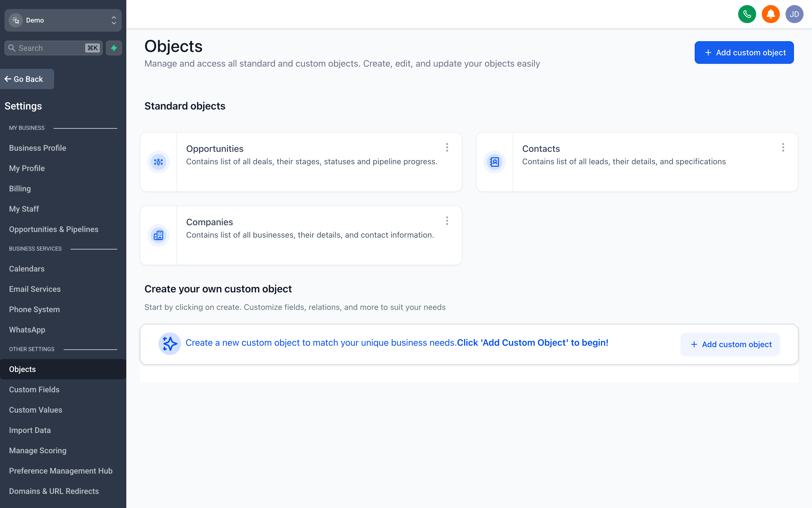Click the lightning bolt quick actions icon
The image size is (812, 508).
(x=114, y=48)
